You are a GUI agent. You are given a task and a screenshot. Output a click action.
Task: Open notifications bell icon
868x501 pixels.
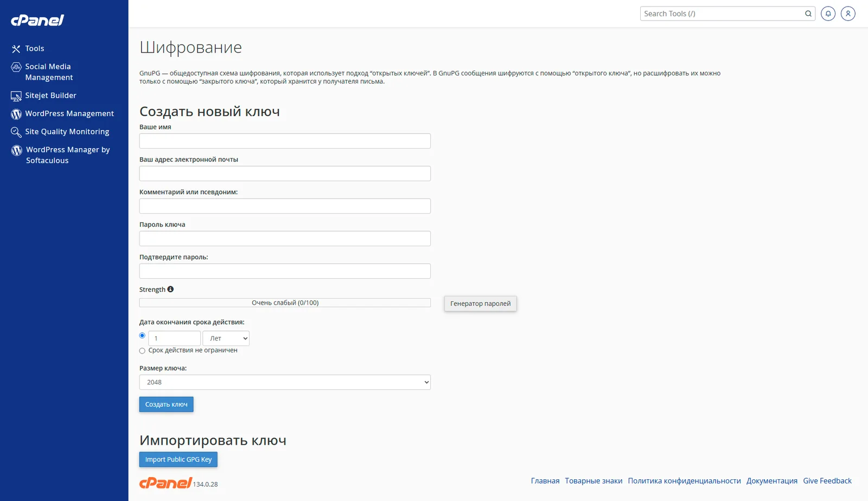click(828, 14)
